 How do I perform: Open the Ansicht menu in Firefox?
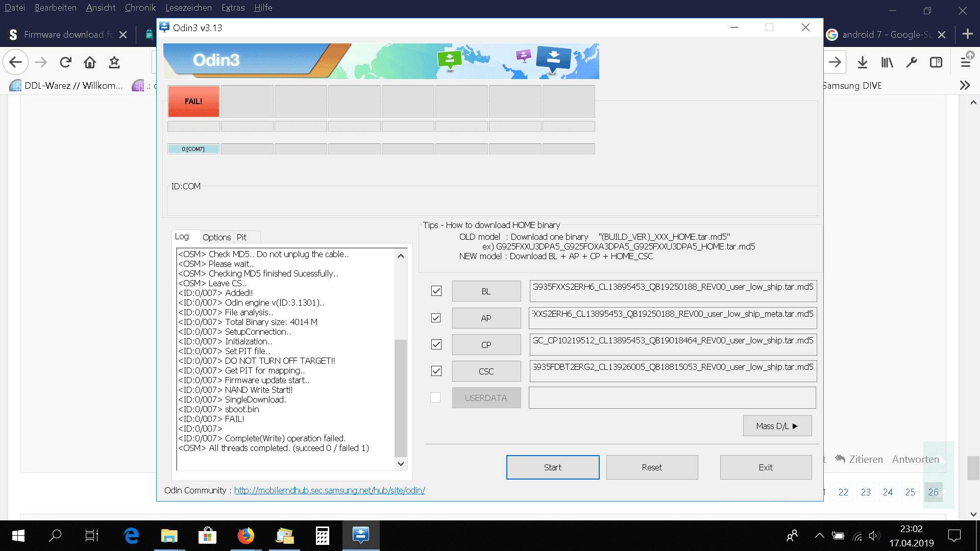tap(101, 8)
